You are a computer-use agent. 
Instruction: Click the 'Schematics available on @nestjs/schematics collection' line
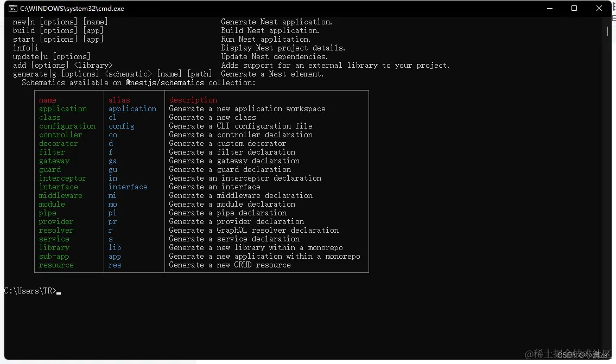(138, 82)
